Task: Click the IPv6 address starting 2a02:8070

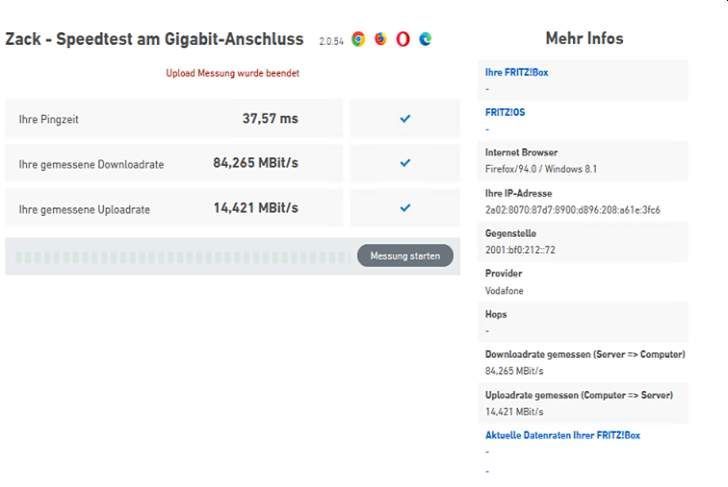Action: pyautogui.click(x=572, y=210)
